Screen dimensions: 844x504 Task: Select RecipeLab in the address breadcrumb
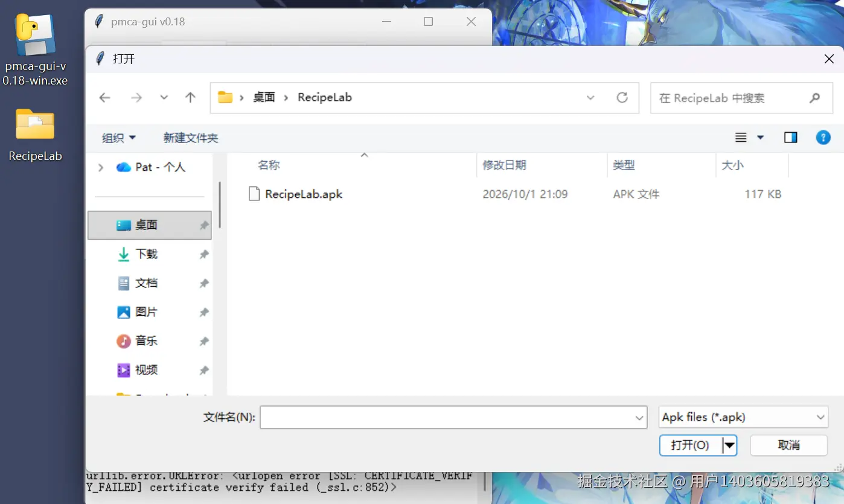point(325,98)
